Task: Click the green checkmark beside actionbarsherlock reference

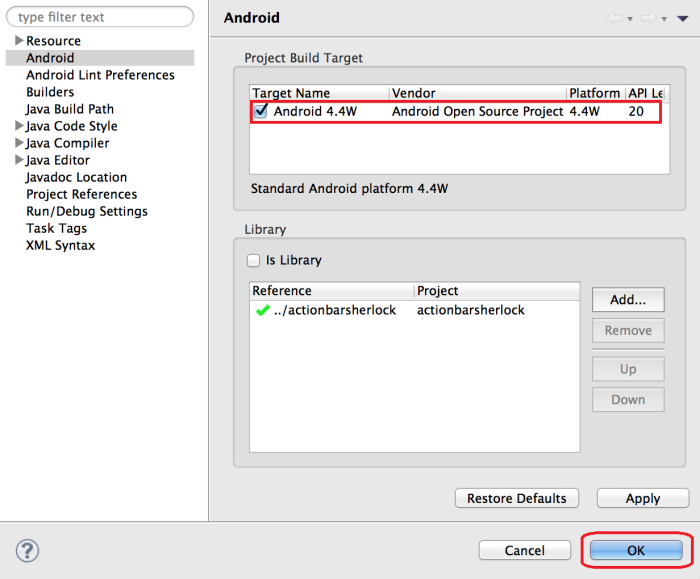Action: 262,311
